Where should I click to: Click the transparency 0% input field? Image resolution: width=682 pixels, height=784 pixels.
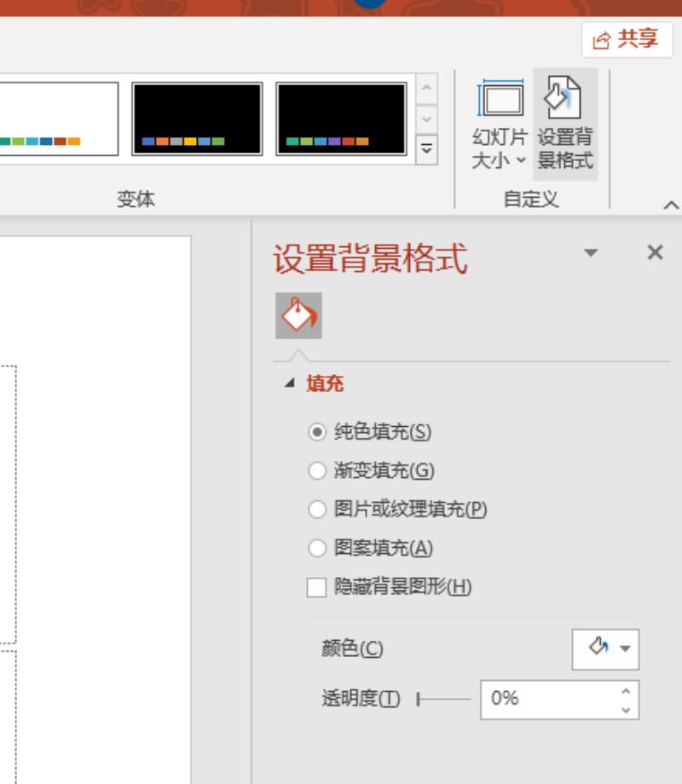[x=549, y=699]
